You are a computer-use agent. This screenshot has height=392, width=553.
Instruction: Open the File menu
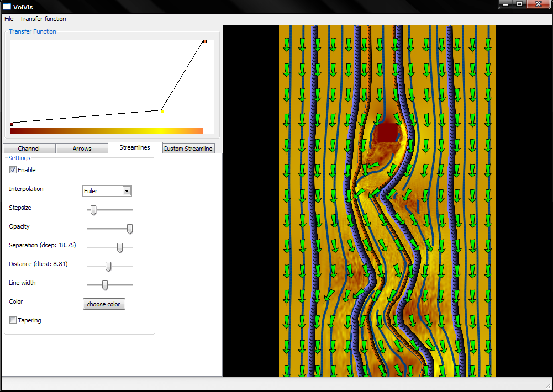tap(9, 19)
